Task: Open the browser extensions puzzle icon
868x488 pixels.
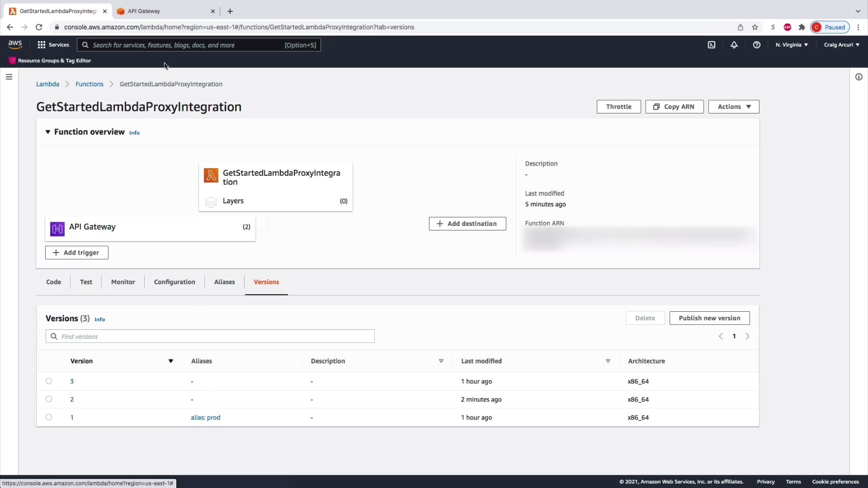Action: tap(802, 27)
